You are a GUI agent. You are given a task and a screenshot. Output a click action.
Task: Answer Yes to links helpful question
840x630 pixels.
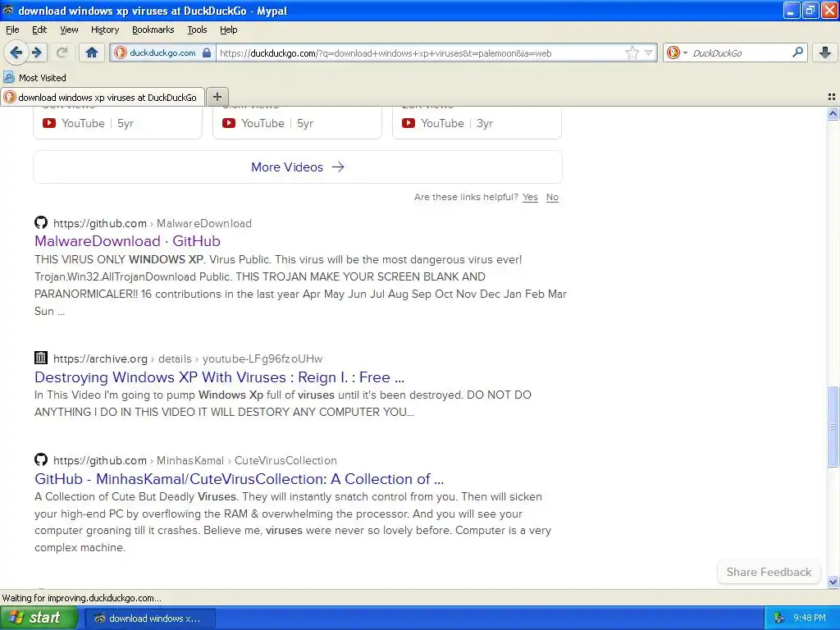tap(530, 197)
